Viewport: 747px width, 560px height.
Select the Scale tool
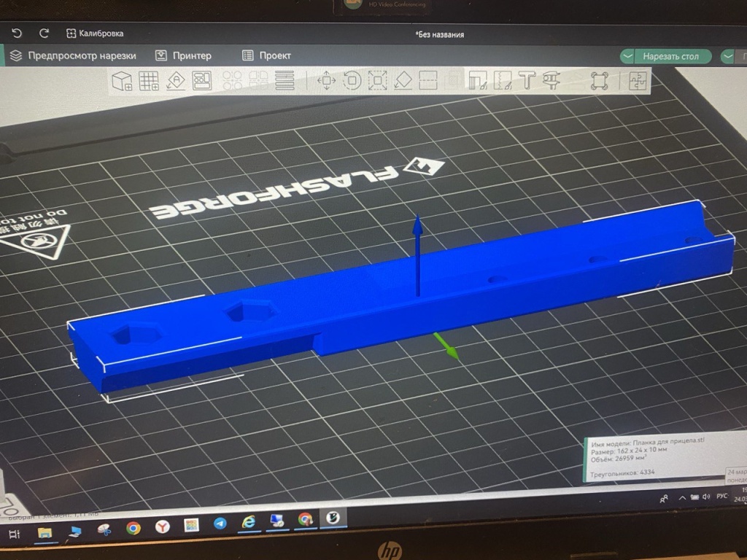click(377, 80)
